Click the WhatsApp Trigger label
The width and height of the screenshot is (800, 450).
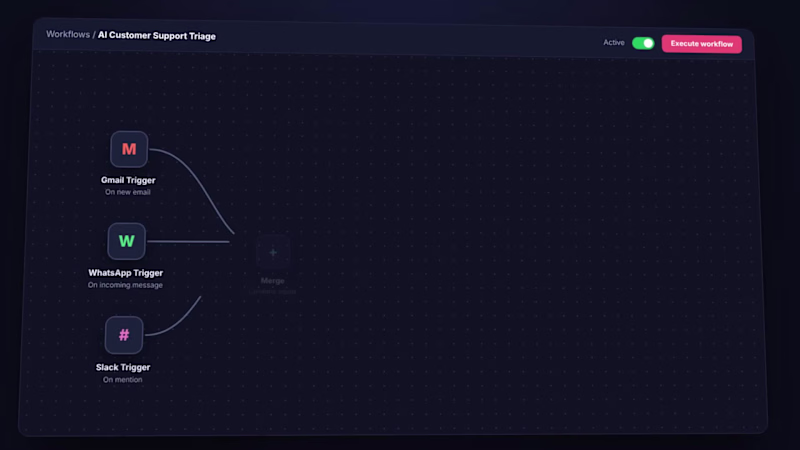[126, 273]
